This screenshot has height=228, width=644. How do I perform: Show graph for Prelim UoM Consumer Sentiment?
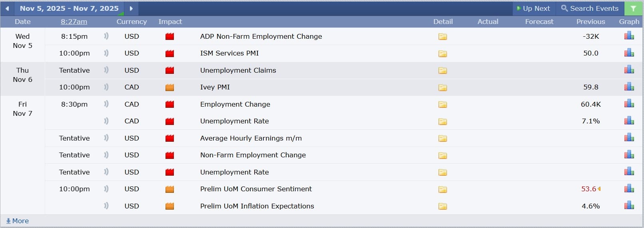pyautogui.click(x=629, y=188)
